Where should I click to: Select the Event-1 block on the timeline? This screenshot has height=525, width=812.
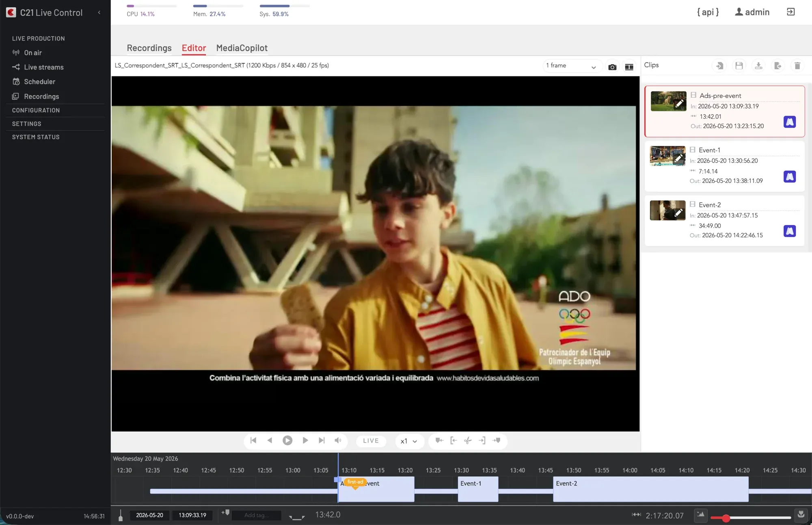coord(478,490)
